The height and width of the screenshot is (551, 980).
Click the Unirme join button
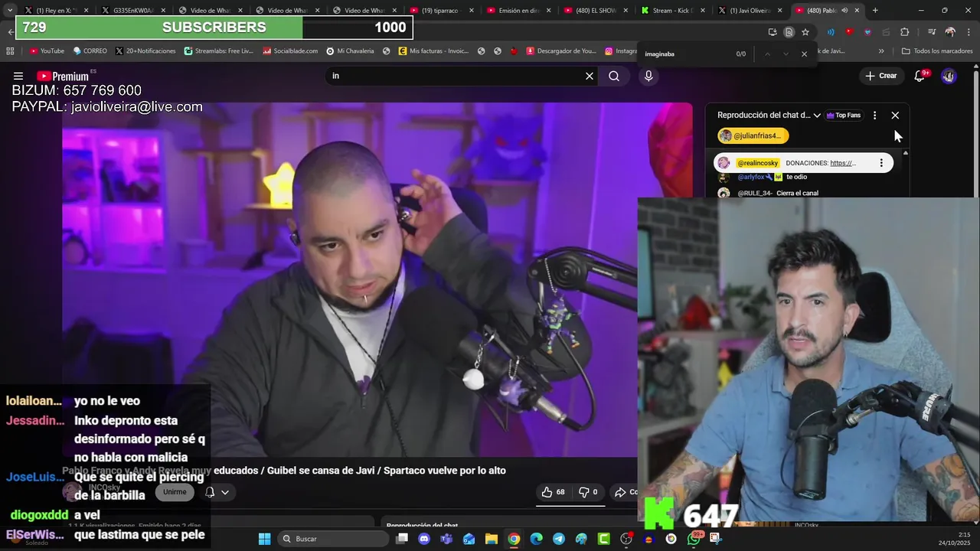click(175, 492)
